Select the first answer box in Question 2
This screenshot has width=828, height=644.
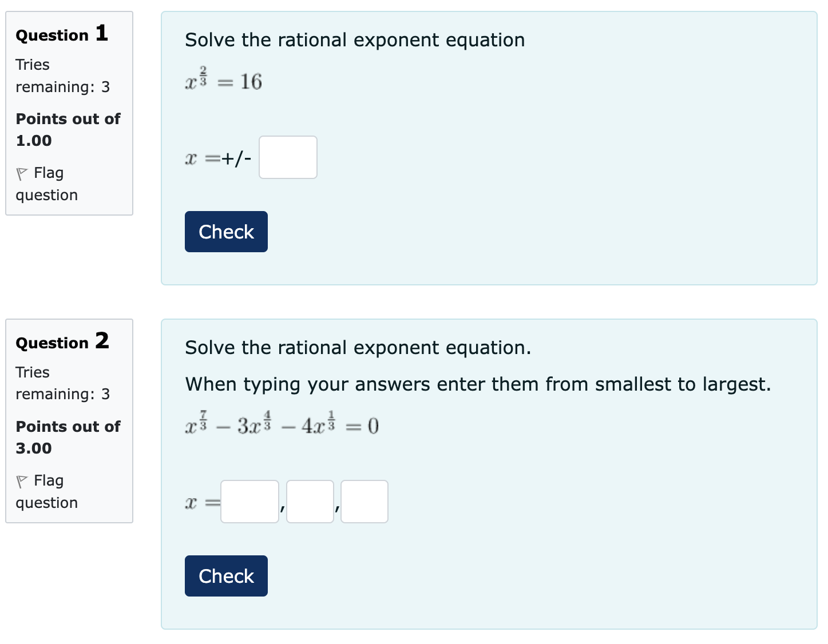[249, 502]
